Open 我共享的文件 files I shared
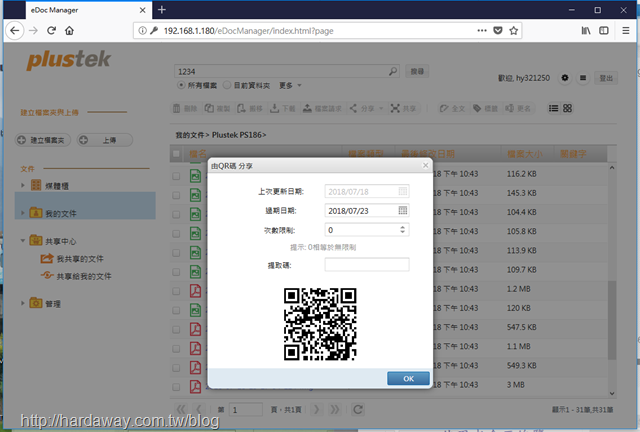The image size is (640, 432). [x=72, y=258]
